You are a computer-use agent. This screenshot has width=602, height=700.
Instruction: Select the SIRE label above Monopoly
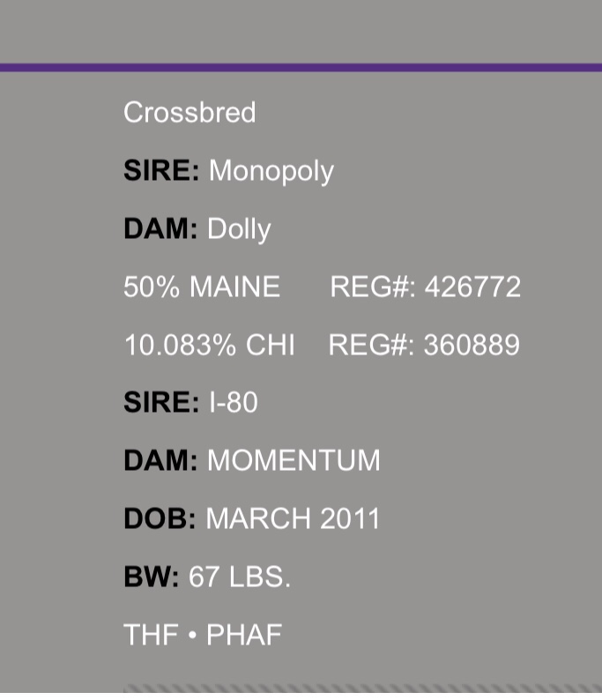161,170
